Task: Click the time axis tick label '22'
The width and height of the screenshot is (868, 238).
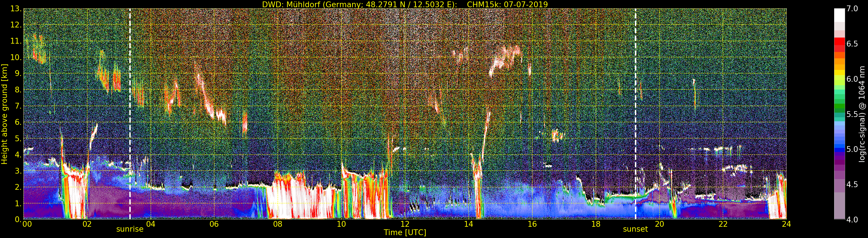Action: tap(723, 224)
